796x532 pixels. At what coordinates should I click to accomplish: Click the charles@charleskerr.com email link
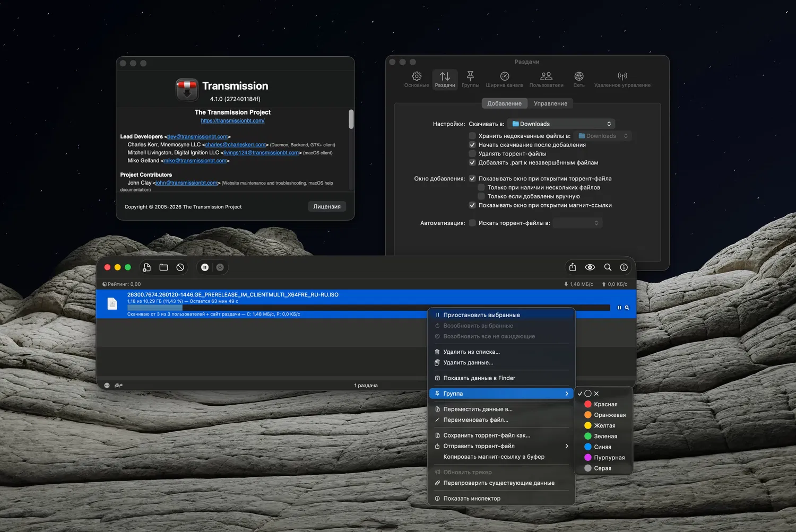point(235,145)
